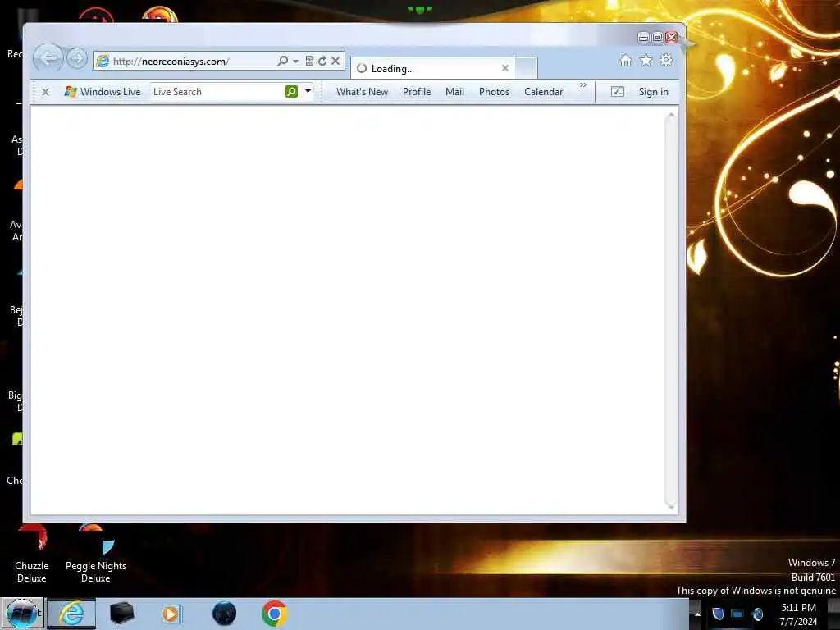840x630 pixels.
Task: Launch Google Chrome from the taskbar
Action: (274, 614)
